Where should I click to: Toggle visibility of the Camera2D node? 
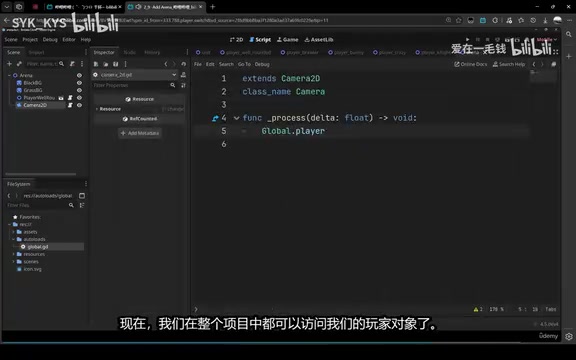click(79, 105)
